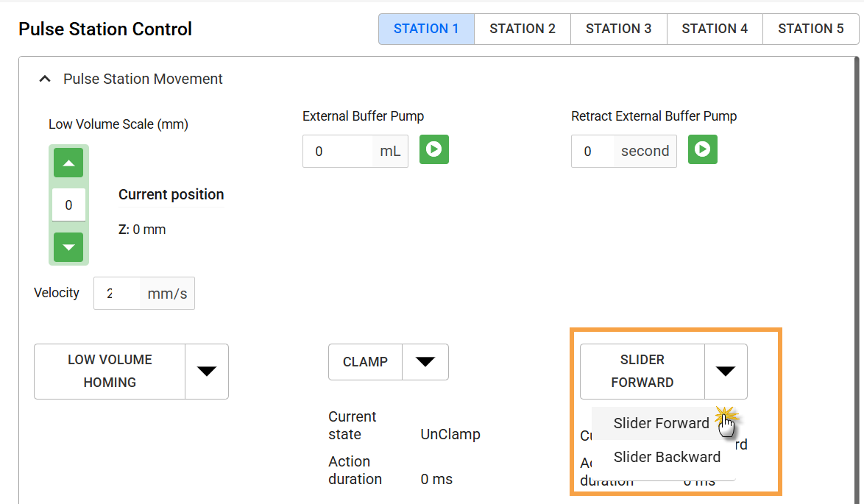Switch to the Station 4 tab
Viewport: 864px width, 504px height.
715,29
